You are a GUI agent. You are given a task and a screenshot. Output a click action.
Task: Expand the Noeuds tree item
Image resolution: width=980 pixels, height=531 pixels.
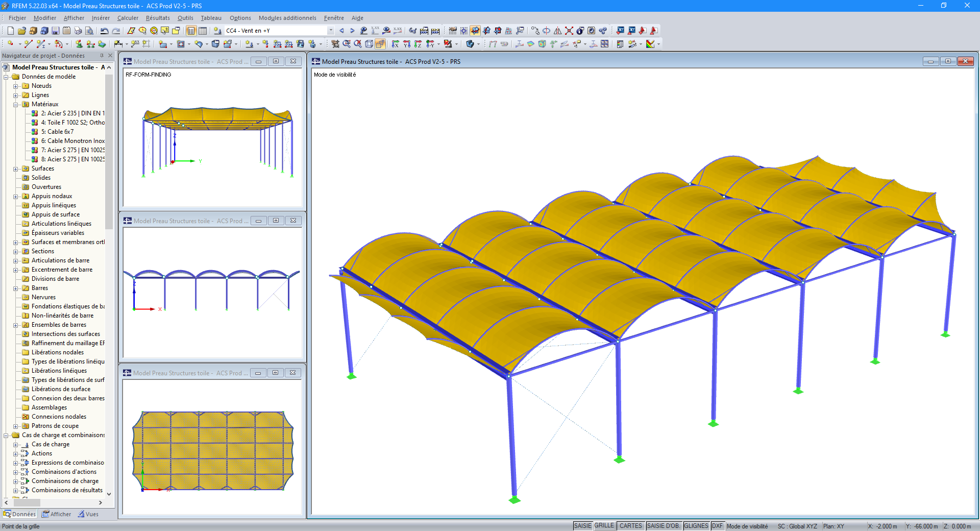coord(15,86)
